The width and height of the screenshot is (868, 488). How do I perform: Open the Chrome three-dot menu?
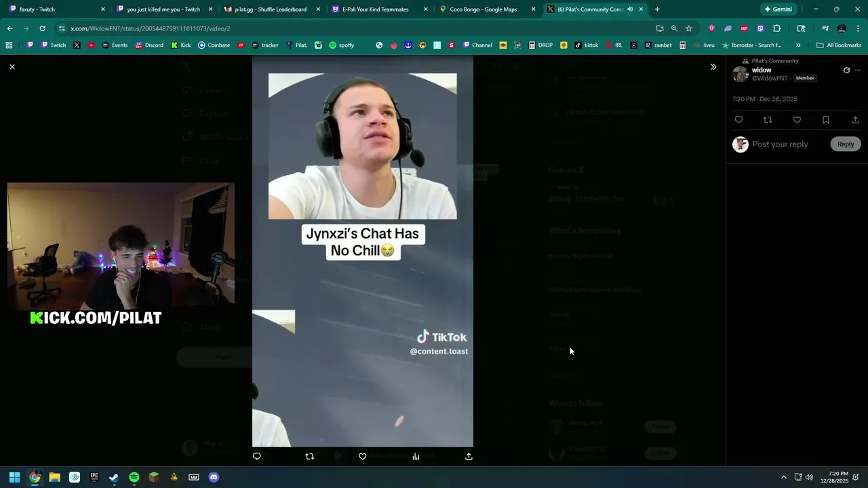click(858, 28)
